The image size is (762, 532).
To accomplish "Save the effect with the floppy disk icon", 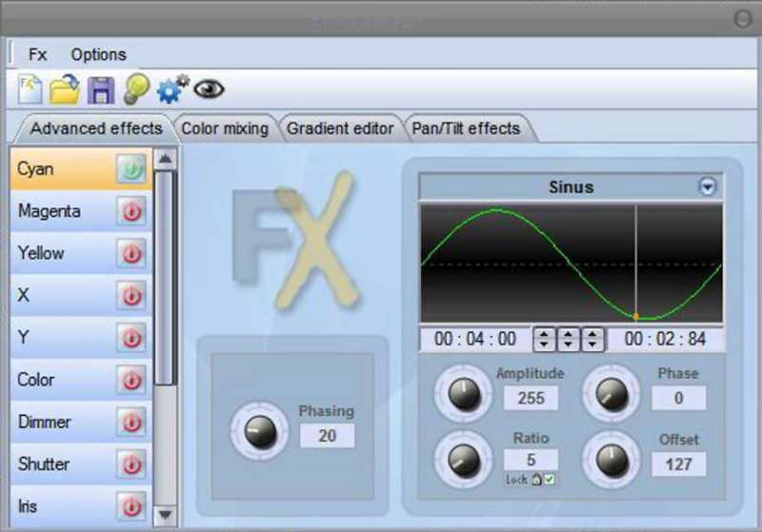I will 100,89.
